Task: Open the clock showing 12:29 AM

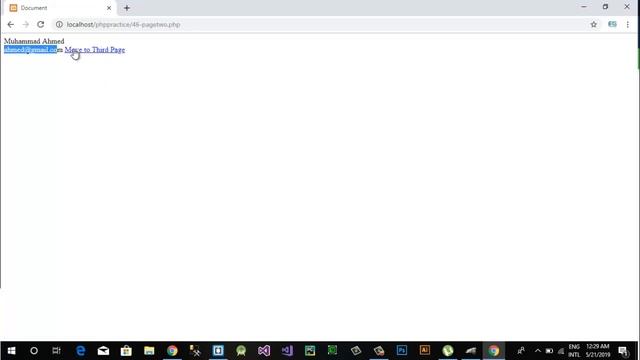Action: point(598,351)
